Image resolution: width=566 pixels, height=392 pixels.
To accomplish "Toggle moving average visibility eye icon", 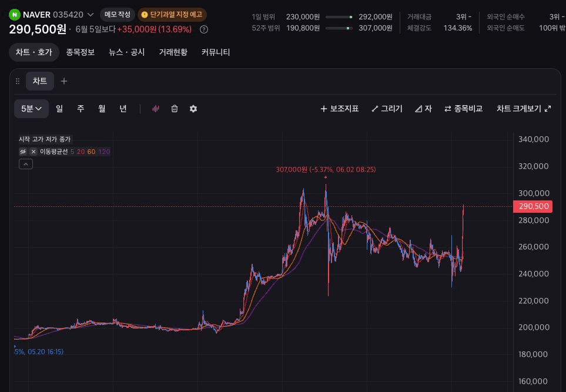I will coord(23,152).
